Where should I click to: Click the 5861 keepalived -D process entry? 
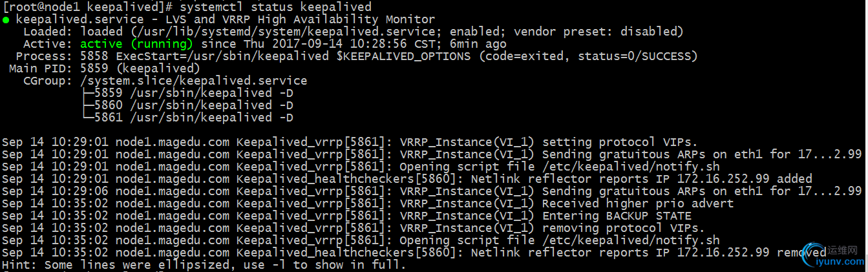[x=188, y=118]
